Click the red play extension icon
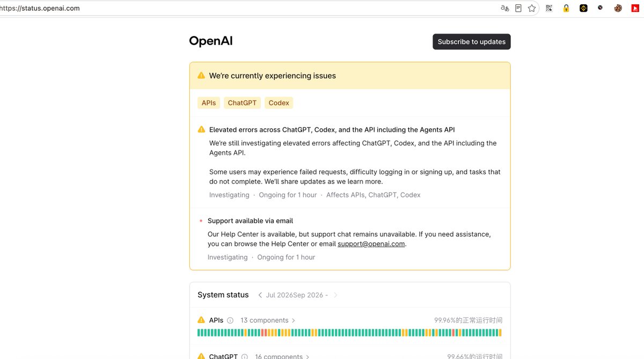The width and height of the screenshot is (644, 359). (x=635, y=8)
